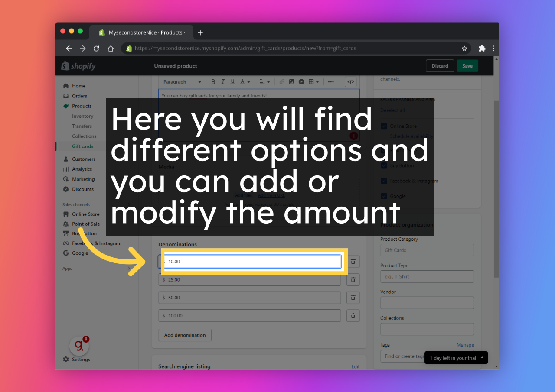Uncheck the Online Store sales channel
This screenshot has height=392, width=555.
click(x=384, y=126)
